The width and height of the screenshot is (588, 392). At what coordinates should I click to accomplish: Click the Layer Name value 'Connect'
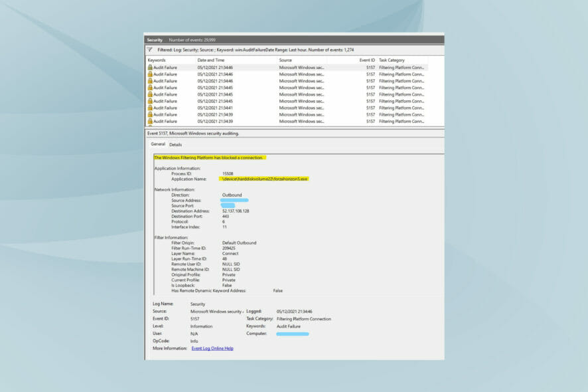(x=230, y=253)
